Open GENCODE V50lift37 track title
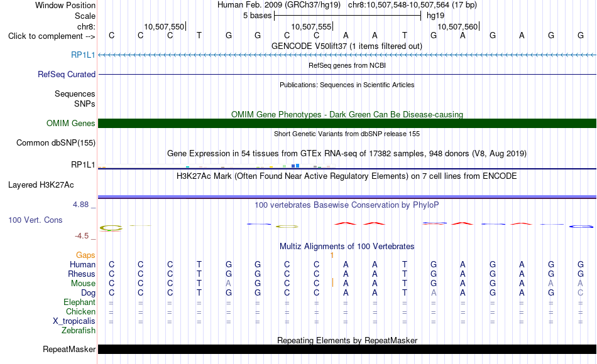Viewport: 597px width, 364px height. pos(347,46)
